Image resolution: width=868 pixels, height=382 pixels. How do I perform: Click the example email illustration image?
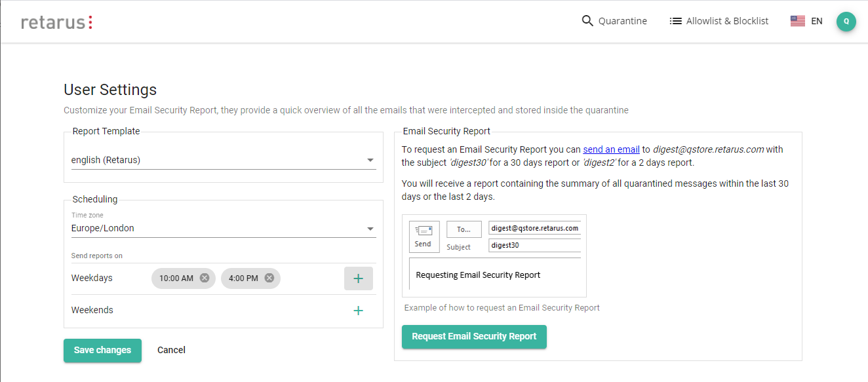pyautogui.click(x=494, y=256)
